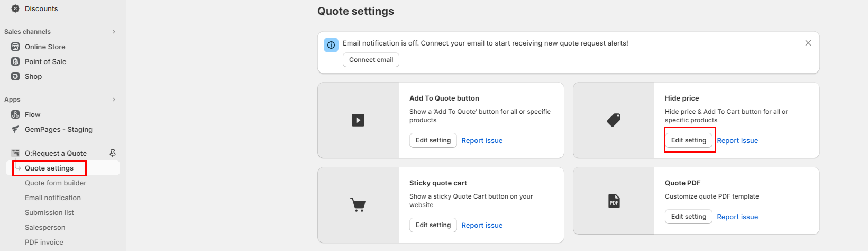Viewport: 868px width, 251px height.
Task: Open Discounts in the sidebar
Action: pyautogui.click(x=41, y=8)
